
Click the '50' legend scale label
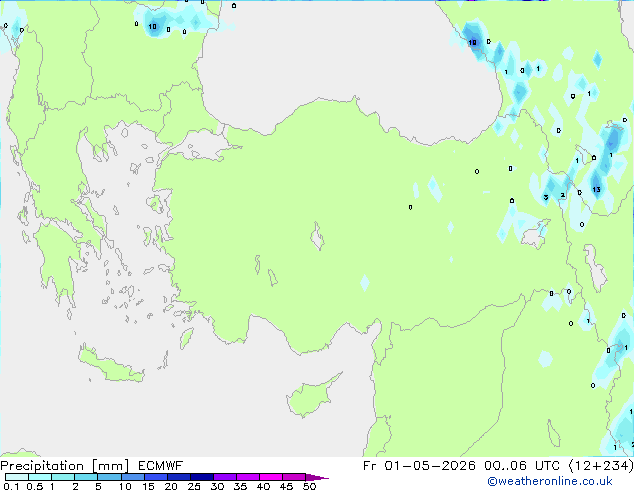(309, 486)
